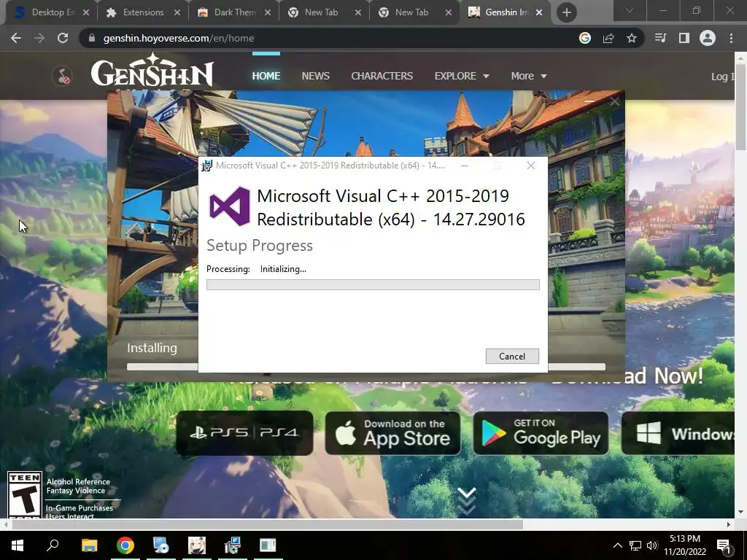
Task: Open taskbar search
Action: [x=53, y=545]
